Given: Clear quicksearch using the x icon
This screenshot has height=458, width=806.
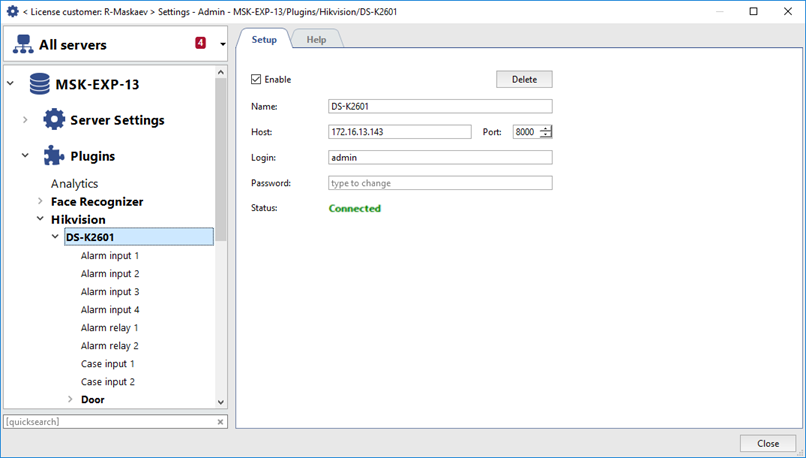Looking at the screenshot, I should [221, 422].
